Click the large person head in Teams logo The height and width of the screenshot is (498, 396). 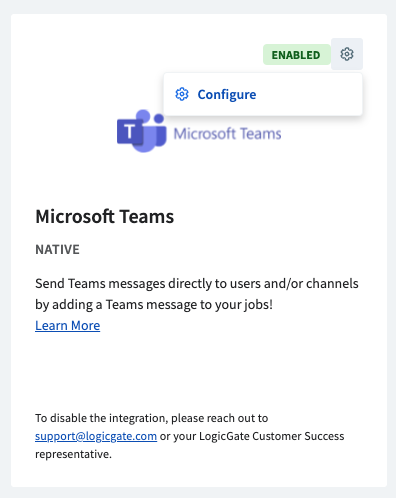pos(144,116)
